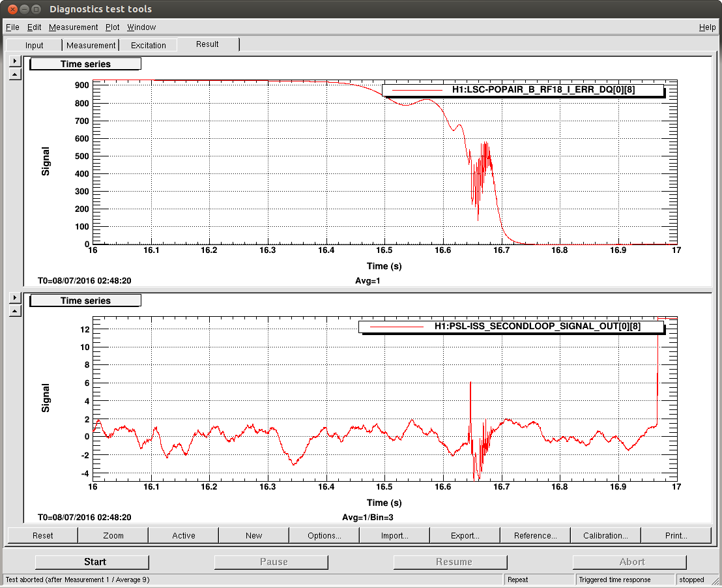Click the Avg=1 label under top plot
This screenshot has height=588, width=722.
[368, 280]
